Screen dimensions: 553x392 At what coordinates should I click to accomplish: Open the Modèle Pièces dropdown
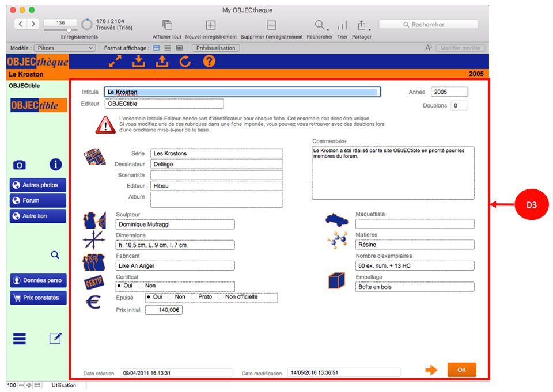pos(65,48)
